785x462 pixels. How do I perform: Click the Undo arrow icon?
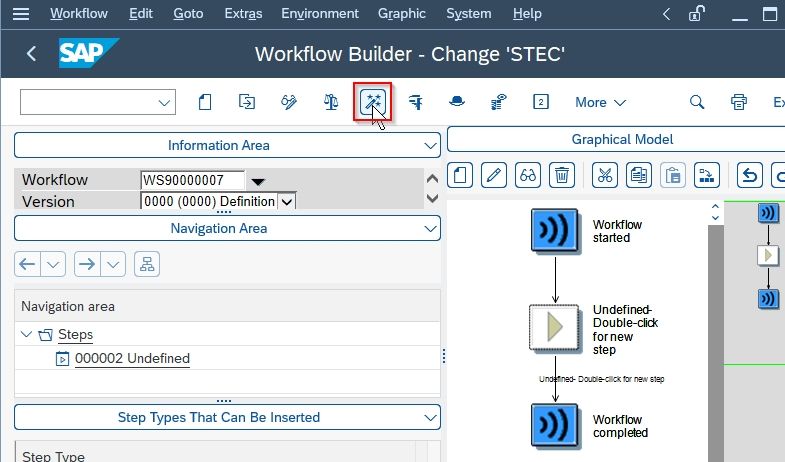[x=749, y=175]
